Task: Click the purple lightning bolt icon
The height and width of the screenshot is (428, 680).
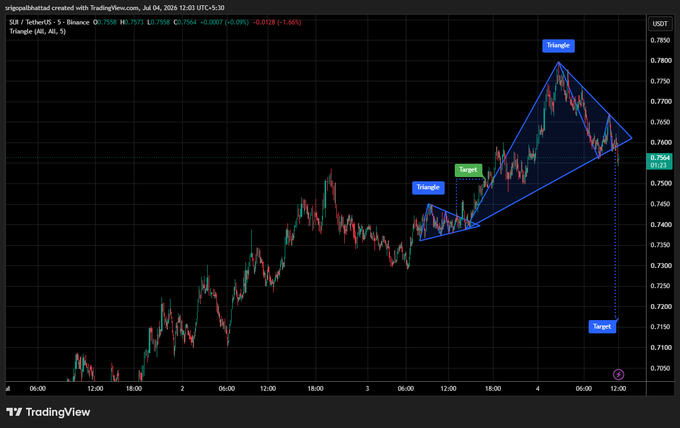Action: click(618, 374)
